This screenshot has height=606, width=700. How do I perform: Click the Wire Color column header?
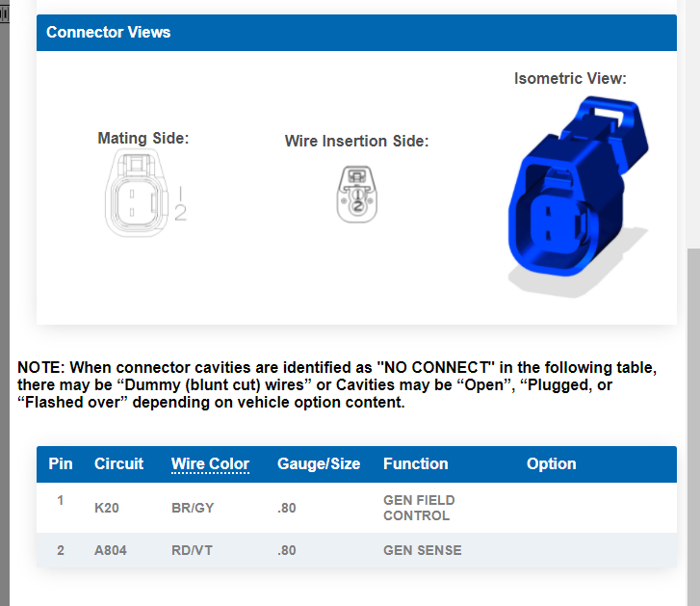(210, 463)
